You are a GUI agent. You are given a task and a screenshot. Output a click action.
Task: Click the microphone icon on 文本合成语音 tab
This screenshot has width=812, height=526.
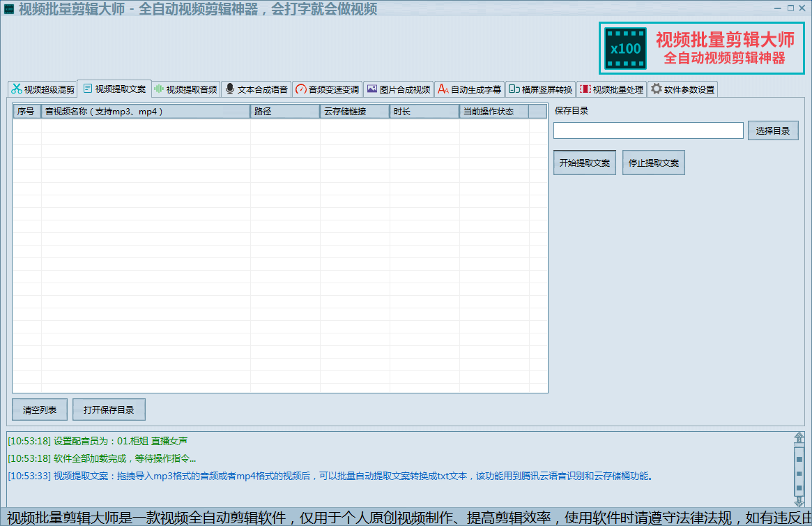[x=230, y=89]
